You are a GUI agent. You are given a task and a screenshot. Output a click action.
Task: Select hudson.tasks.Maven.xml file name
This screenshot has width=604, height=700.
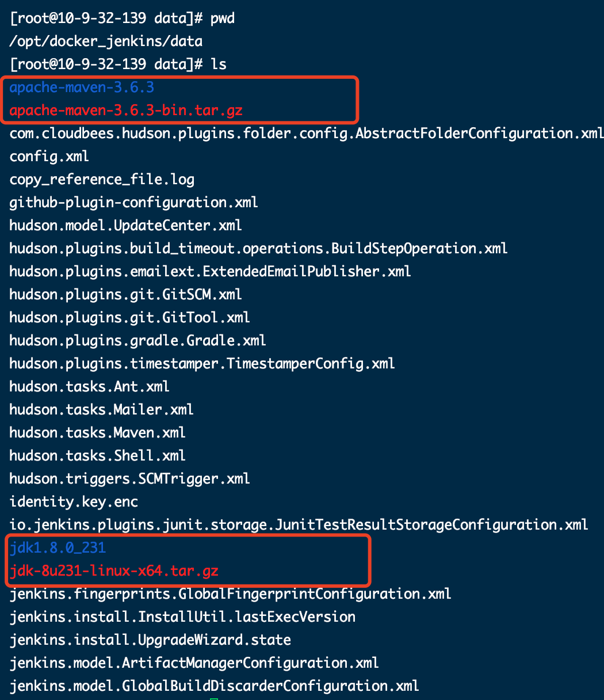tap(98, 433)
